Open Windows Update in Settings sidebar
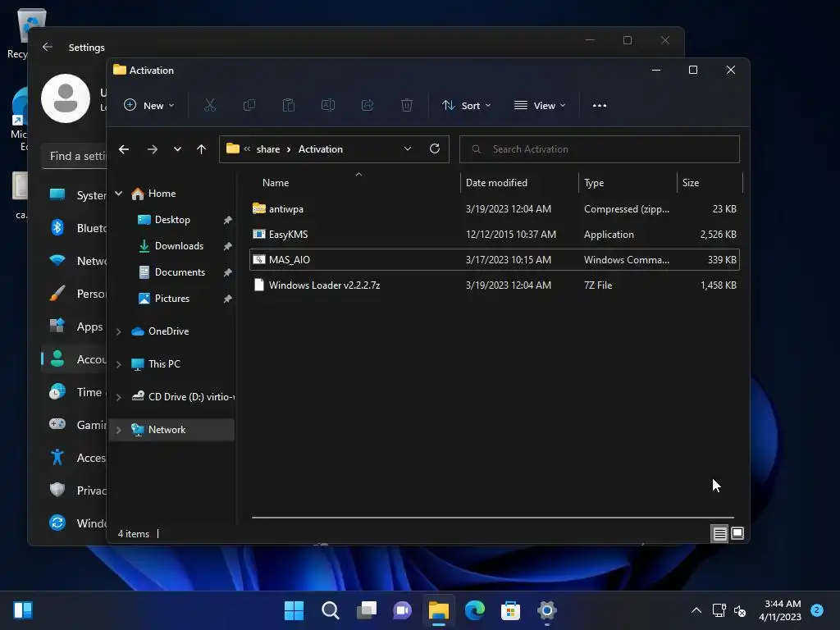Screen dimensions: 840x630 pyautogui.click(x=75, y=523)
